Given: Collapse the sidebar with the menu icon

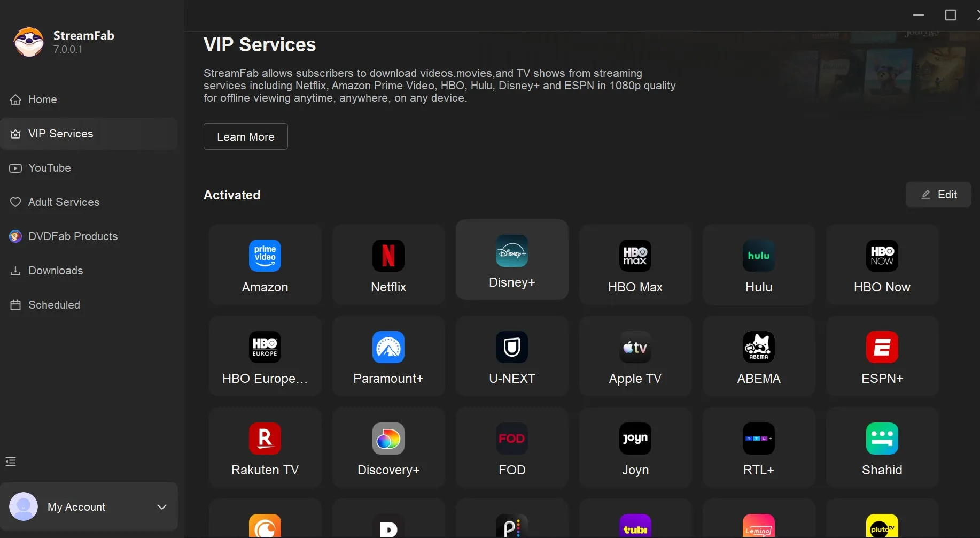Looking at the screenshot, I should click(11, 462).
